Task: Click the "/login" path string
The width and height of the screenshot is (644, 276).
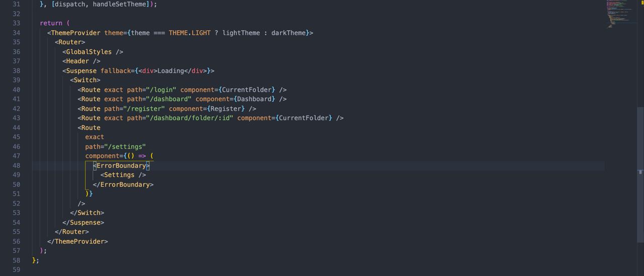Action: click(161, 90)
